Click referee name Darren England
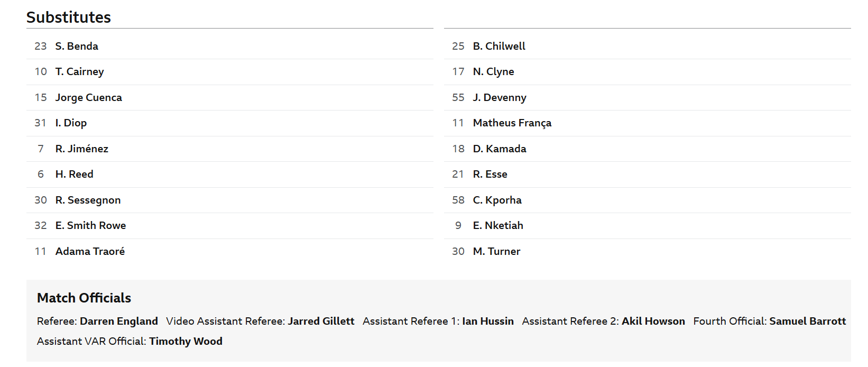Image resolution: width=868 pixels, height=367 pixels. [118, 321]
